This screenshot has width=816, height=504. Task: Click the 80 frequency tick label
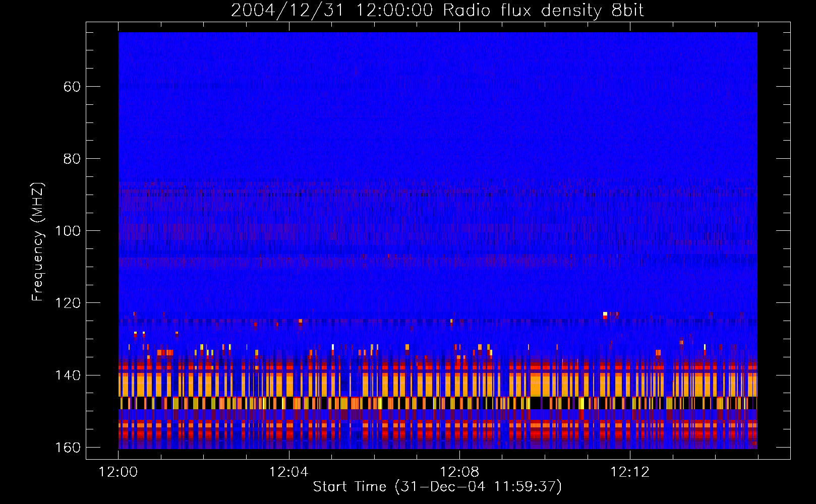pos(72,159)
